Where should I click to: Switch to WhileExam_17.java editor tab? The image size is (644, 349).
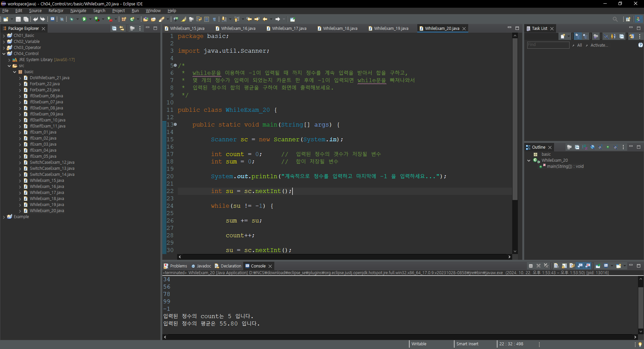[x=287, y=29]
